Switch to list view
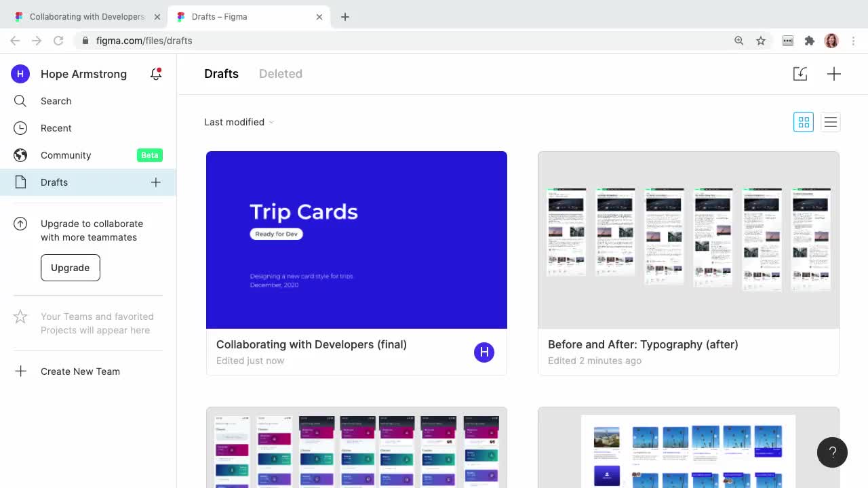 pyautogui.click(x=831, y=122)
